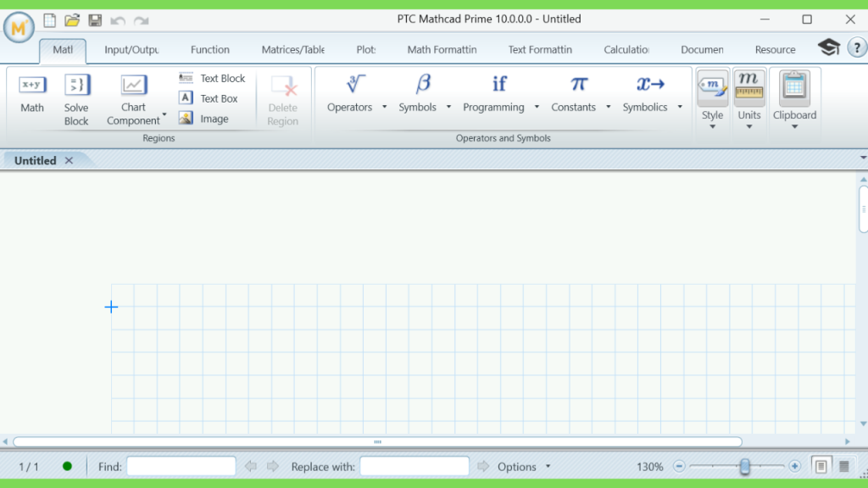Image resolution: width=868 pixels, height=488 pixels.
Task: Select the Math ribbon tab
Action: pos(63,50)
